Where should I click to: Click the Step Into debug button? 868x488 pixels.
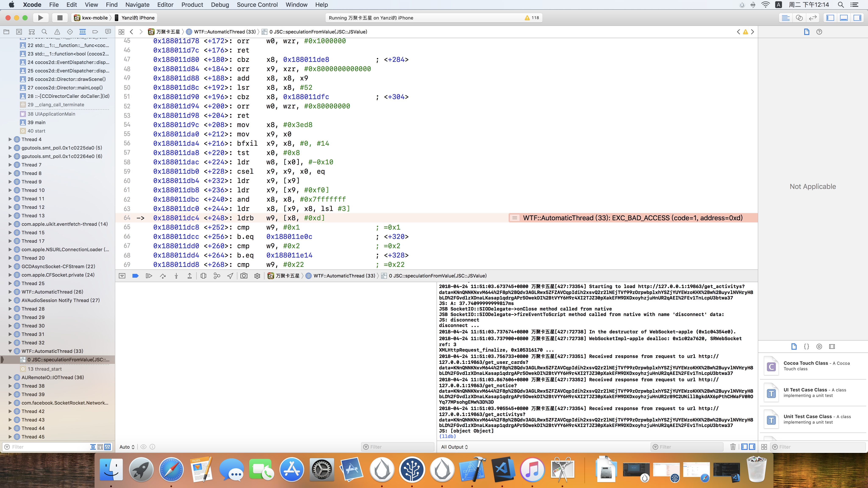[x=176, y=276]
